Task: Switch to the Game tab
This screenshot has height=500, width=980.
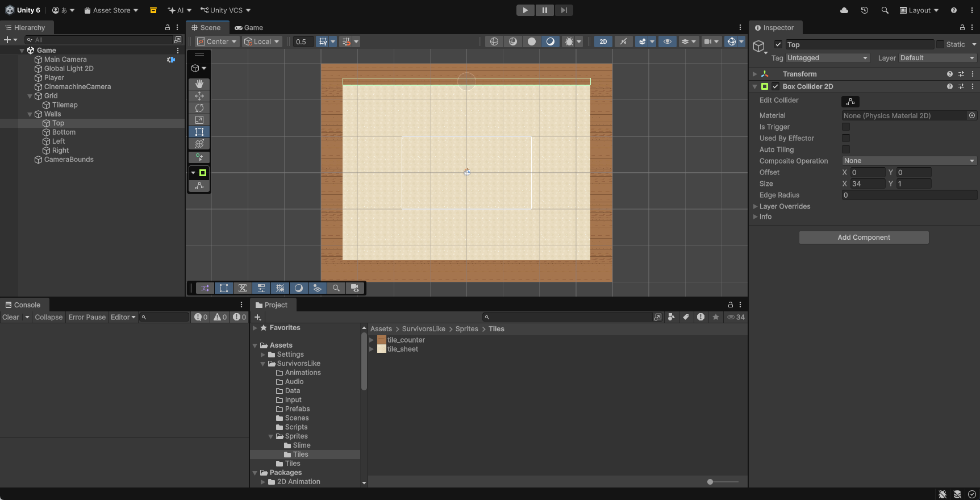Action: (x=249, y=27)
